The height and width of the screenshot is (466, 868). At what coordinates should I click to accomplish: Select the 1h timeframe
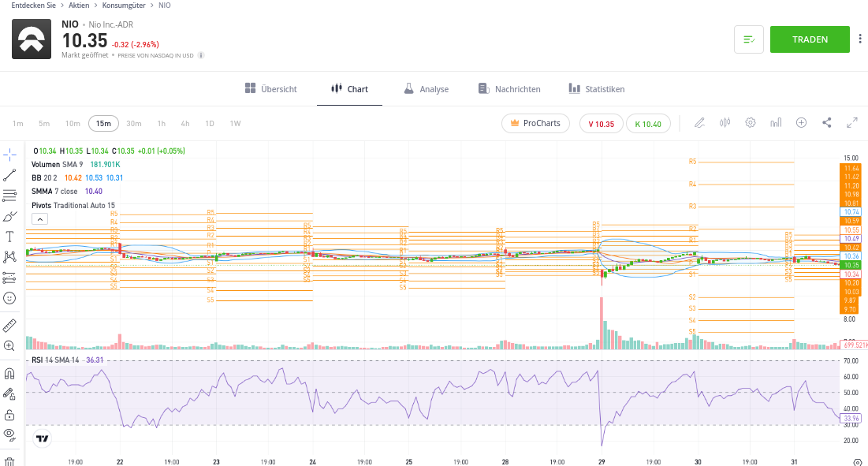click(161, 124)
